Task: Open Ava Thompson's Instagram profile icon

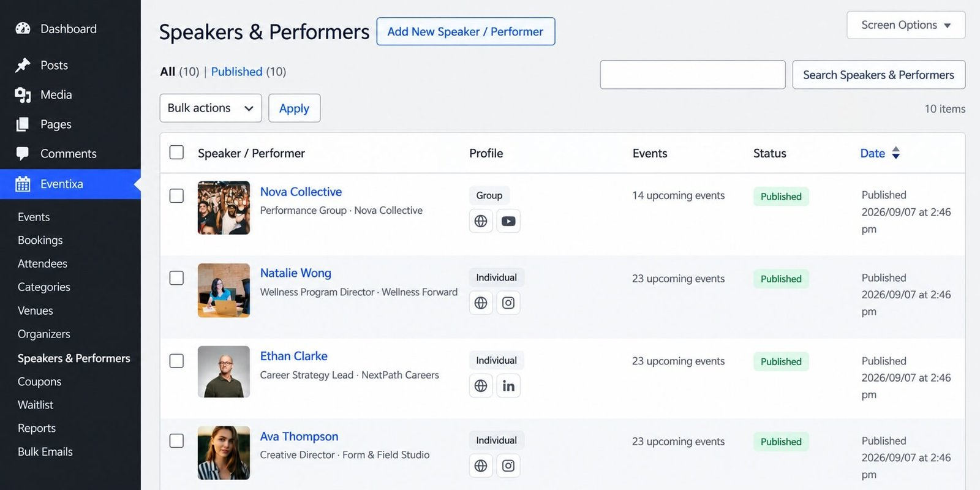Action: [508, 466]
